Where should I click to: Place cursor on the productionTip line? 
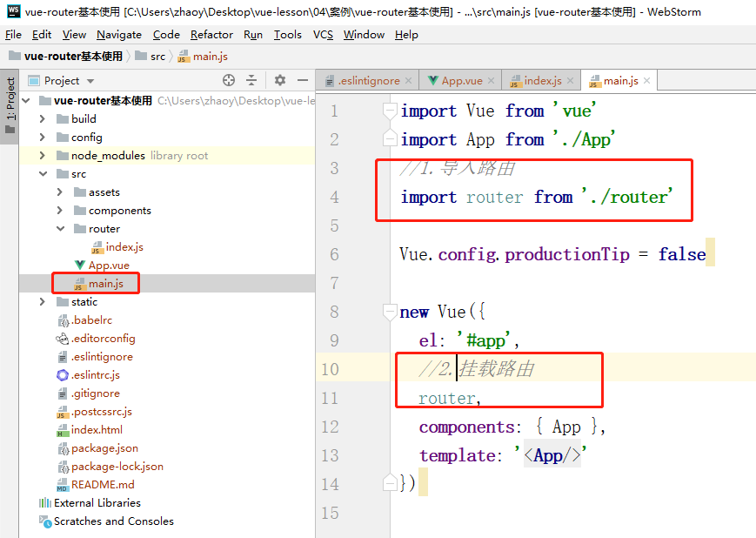point(552,254)
